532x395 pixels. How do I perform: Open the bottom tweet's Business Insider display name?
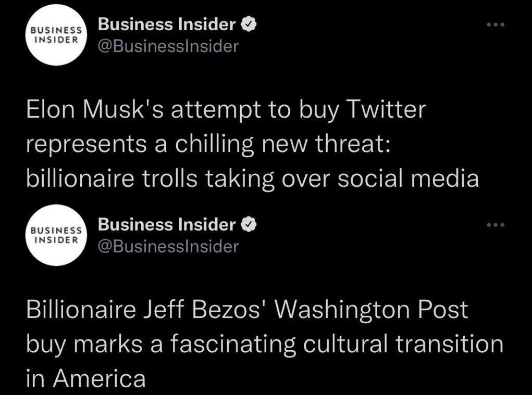[167, 225]
